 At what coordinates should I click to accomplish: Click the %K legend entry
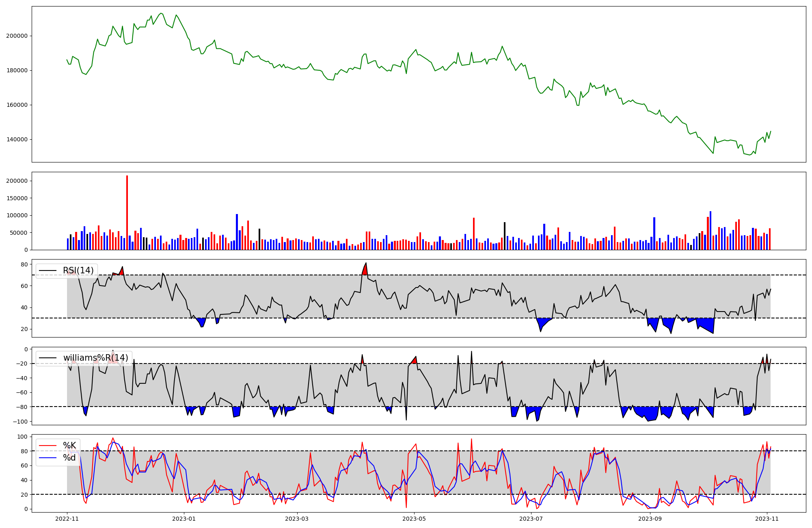(69, 446)
